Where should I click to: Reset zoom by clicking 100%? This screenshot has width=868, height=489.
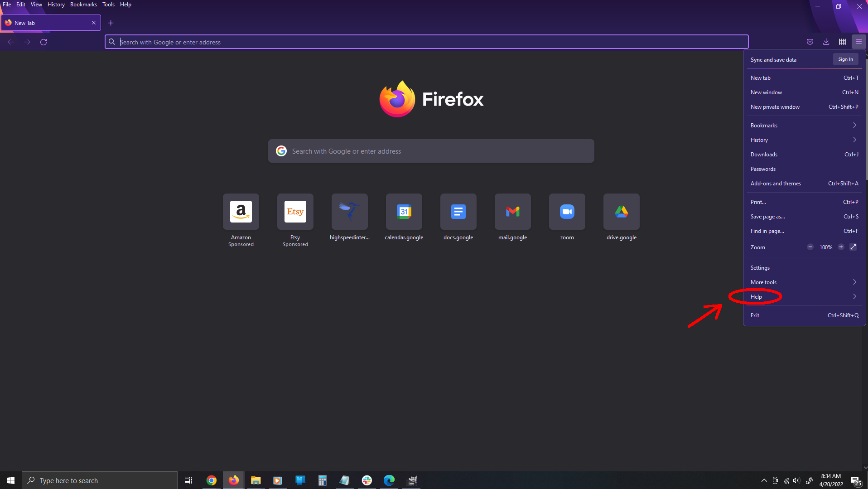[825, 247]
